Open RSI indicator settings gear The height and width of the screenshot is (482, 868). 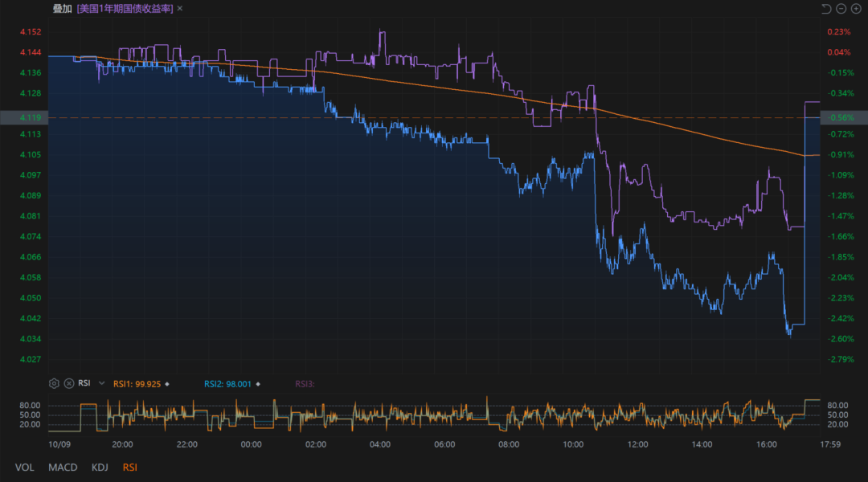pyautogui.click(x=54, y=383)
